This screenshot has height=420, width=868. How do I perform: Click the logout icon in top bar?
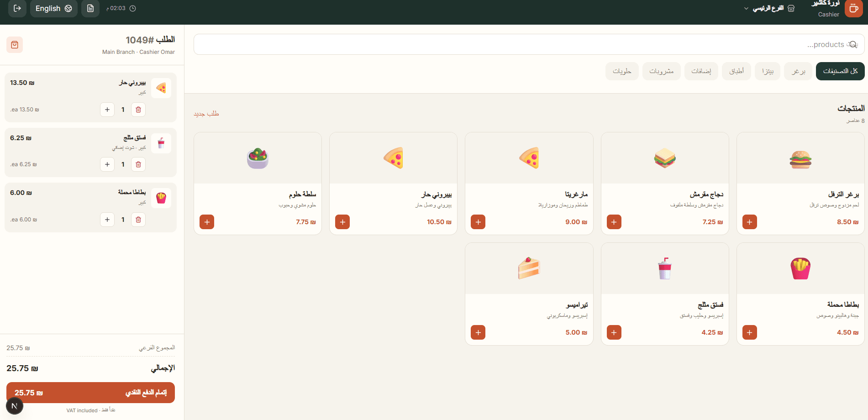tap(17, 8)
